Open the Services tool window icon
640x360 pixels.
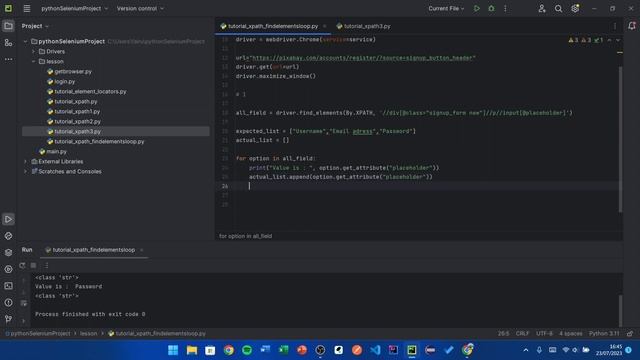[8, 269]
